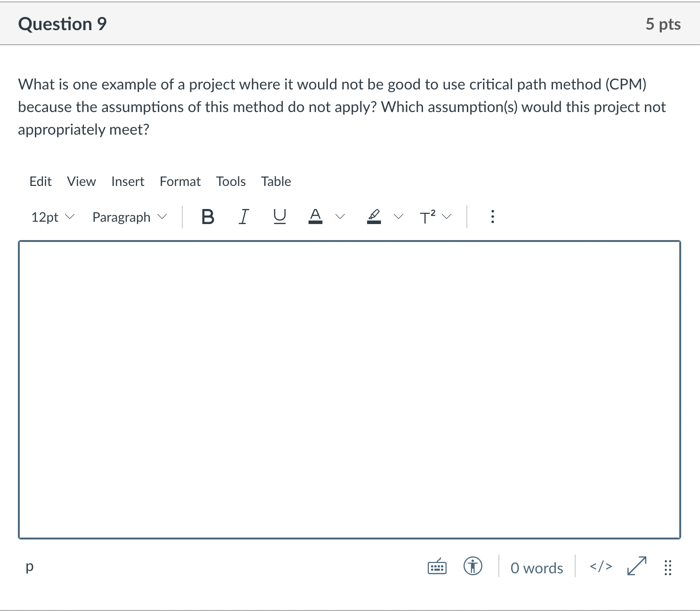Open the text color swatch picker
Viewport: 700px width, 611px height.
pos(341,217)
